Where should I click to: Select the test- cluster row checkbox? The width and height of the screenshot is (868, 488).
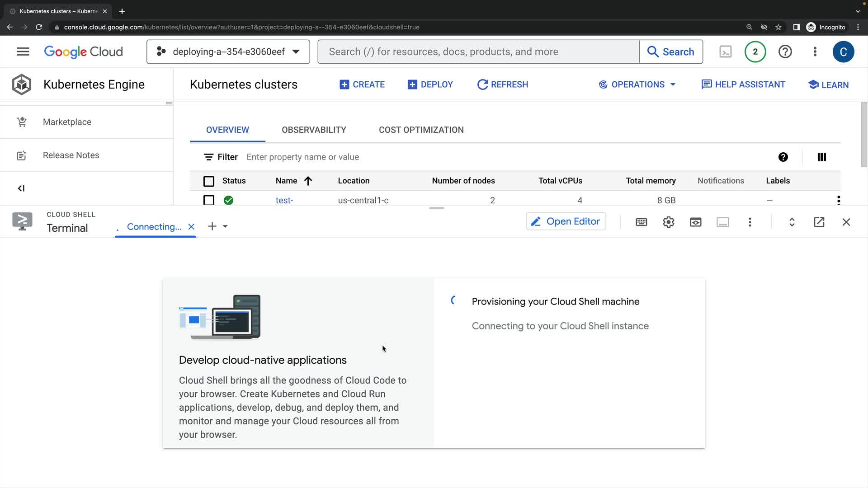208,200
